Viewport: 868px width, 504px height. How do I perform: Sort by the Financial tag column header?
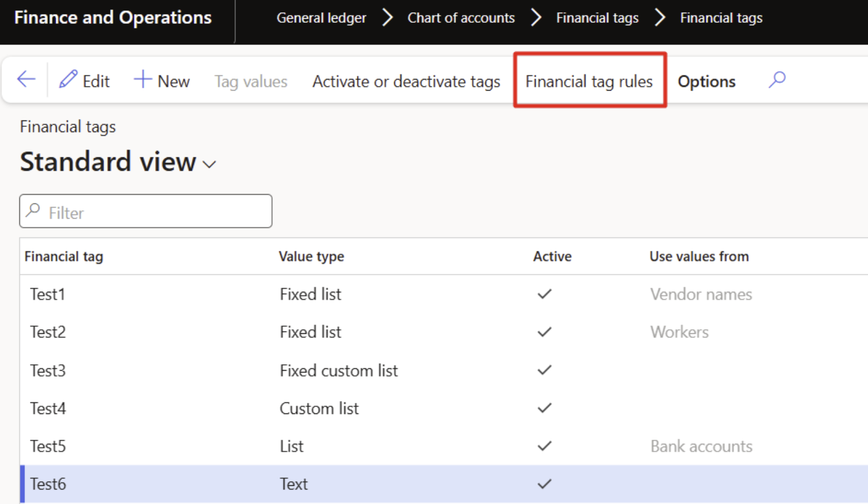(64, 257)
